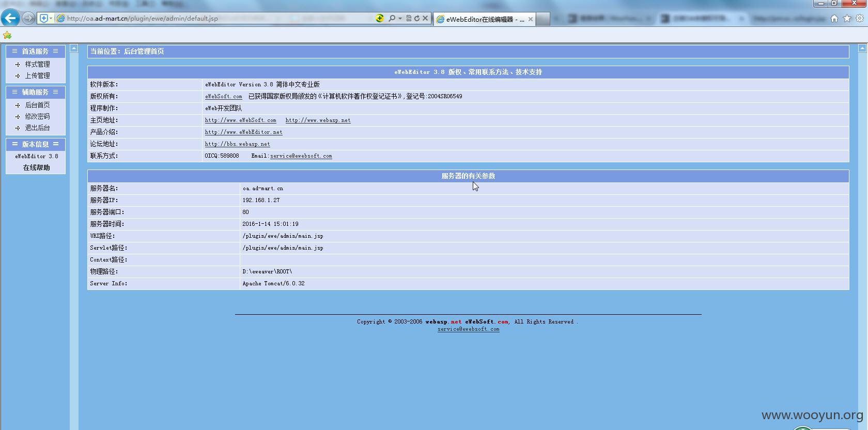Viewport: 868px width, 430px height.
Task: Refresh the page with reload icon
Action: coord(417,18)
